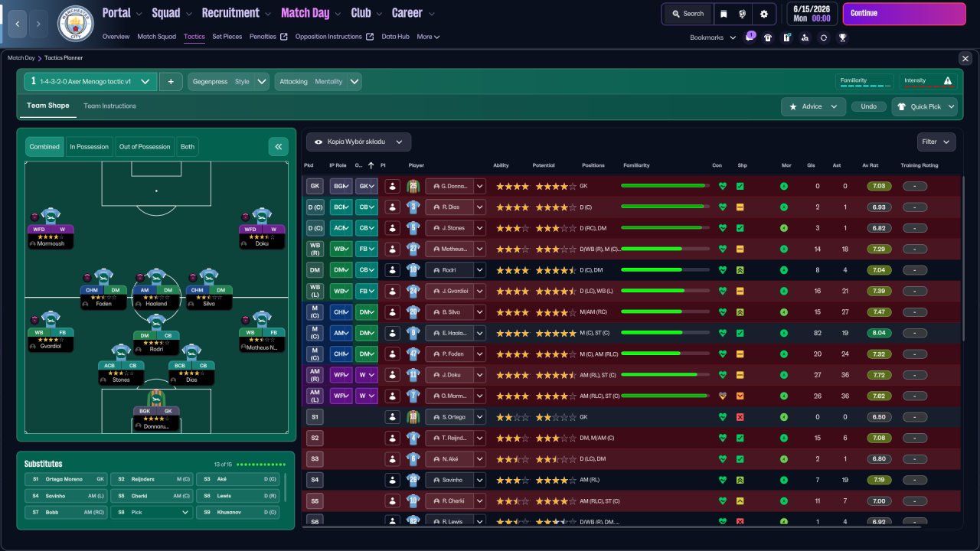Open the S8 Pick substitute dropdown
The image size is (980, 551).
tap(152, 513)
